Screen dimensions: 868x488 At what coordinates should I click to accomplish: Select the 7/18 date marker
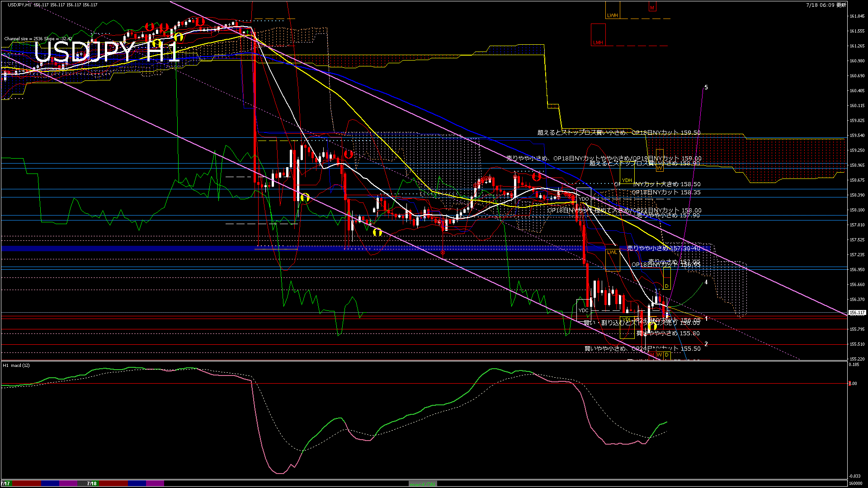92,483
